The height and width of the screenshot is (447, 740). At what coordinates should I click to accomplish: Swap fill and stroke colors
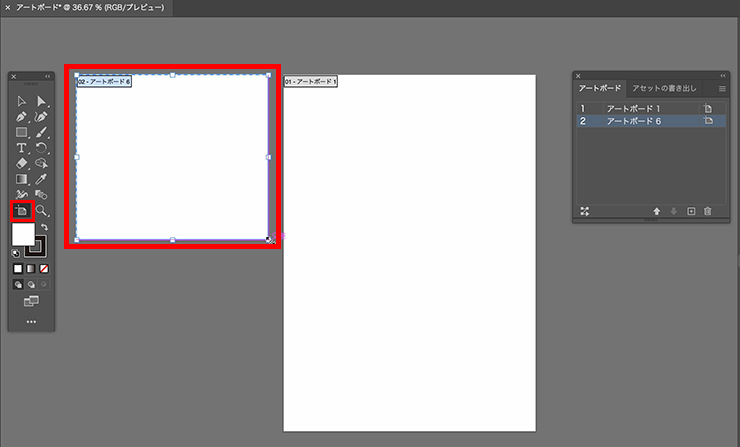click(x=44, y=227)
